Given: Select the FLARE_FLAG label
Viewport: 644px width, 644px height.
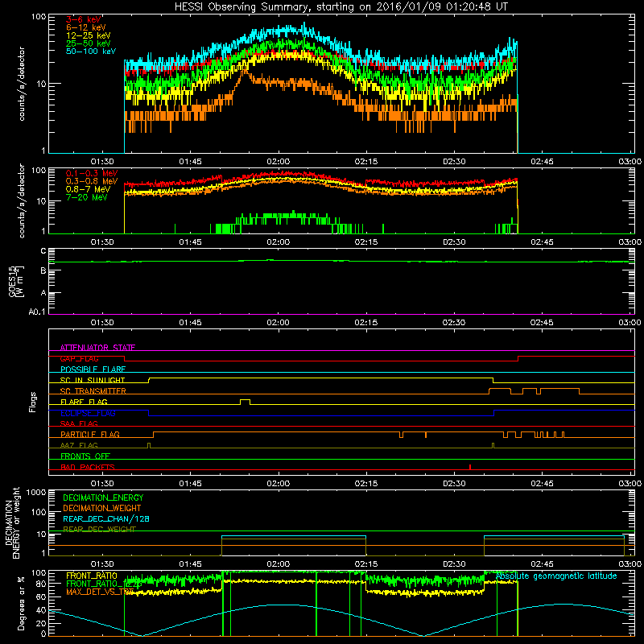Looking at the screenshot, I should (x=84, y=402).
